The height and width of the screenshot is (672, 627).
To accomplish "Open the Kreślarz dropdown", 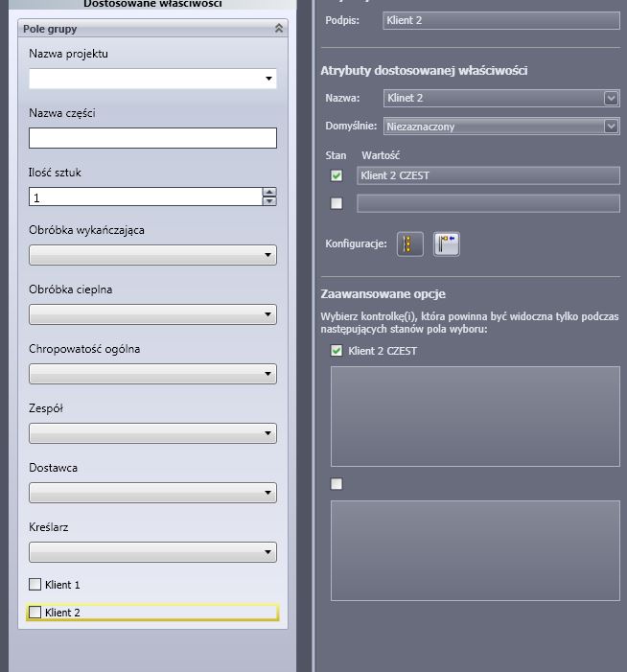I will pyautogui.click(x=152, y=552).
